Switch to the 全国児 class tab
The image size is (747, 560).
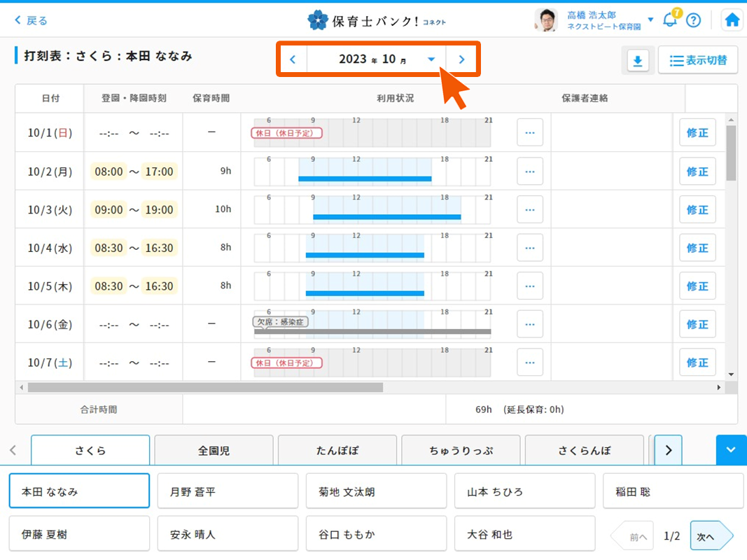214,451
